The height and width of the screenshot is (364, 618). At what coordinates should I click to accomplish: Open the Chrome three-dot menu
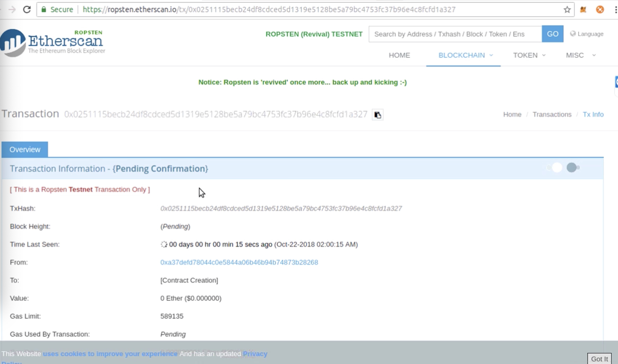[615, 10]
